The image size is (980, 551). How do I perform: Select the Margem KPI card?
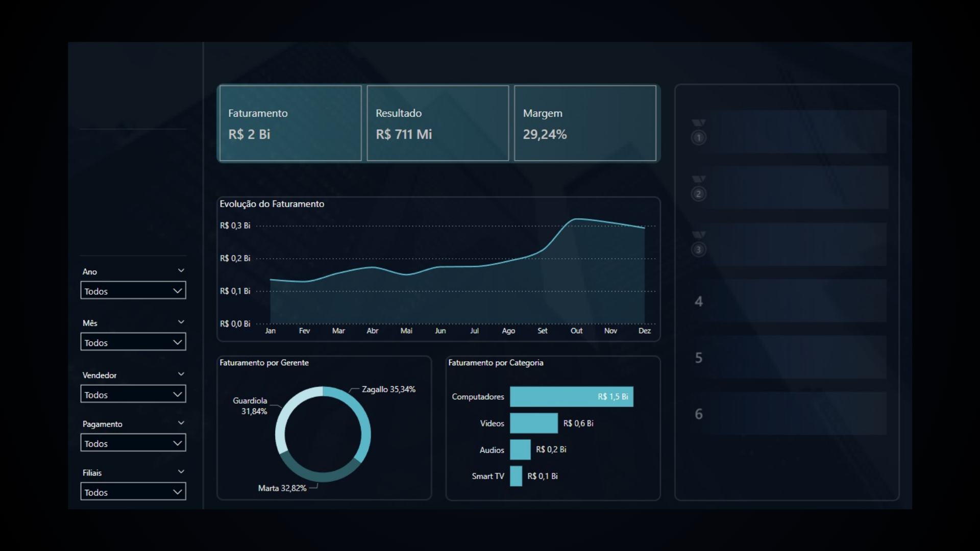(x=585, y=123)
